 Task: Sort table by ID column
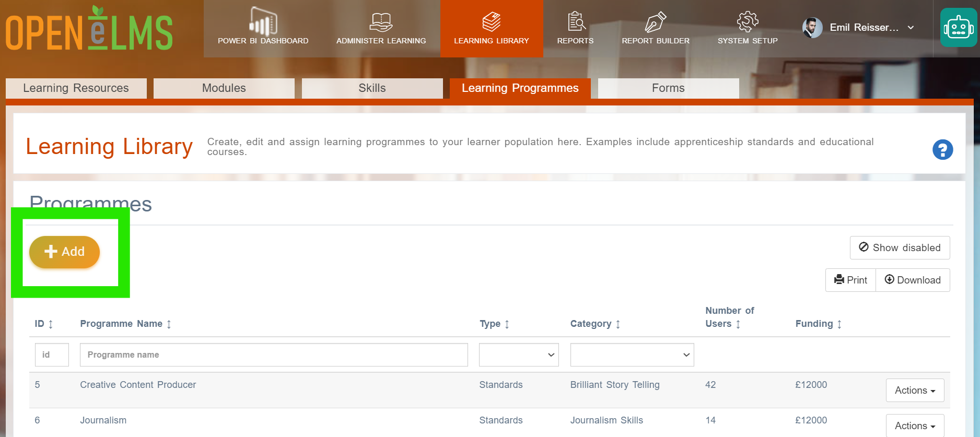(44, 324)
